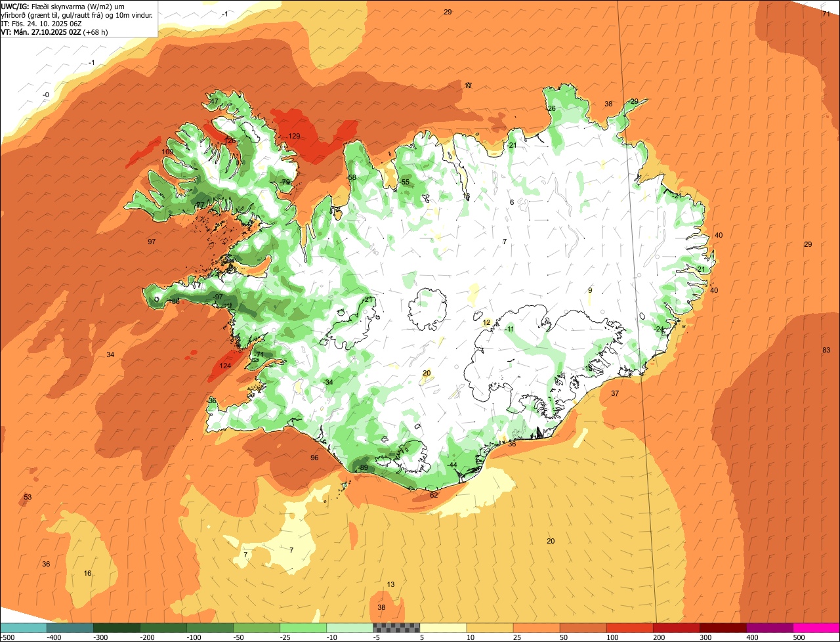Click the header line starting 'UWC/IG: Flæði skynvarma'
Screen dimensions: 840x642
pyautogui.click(x=63, y=6)
